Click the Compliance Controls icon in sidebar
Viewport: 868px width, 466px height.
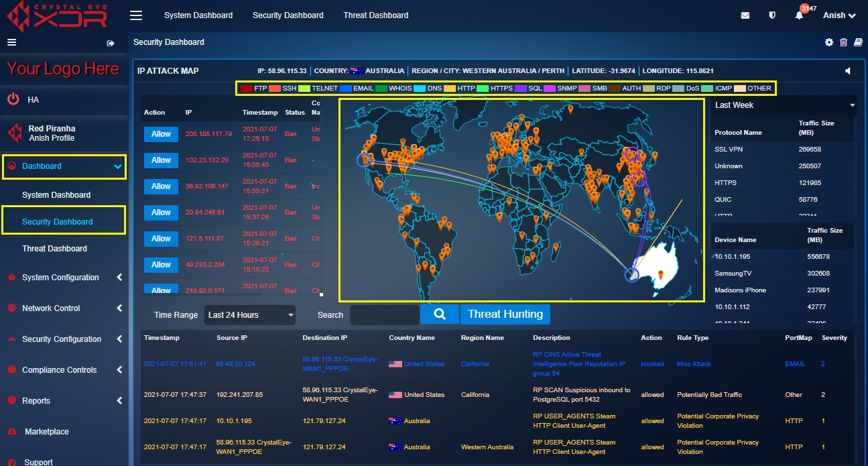pos(10,370)
